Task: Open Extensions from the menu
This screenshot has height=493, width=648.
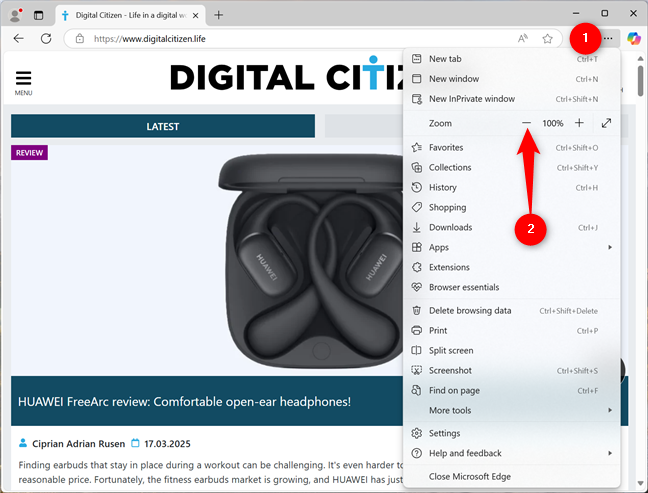Action: click(x=512, y=267)
